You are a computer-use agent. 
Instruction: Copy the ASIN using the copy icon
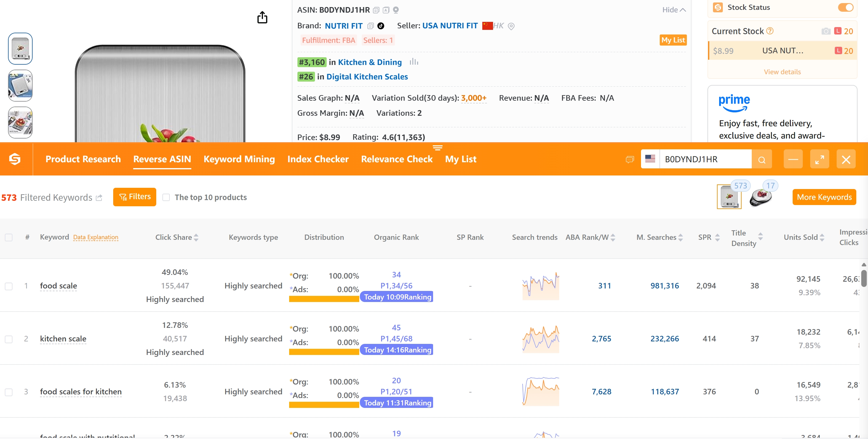[376, 10]
